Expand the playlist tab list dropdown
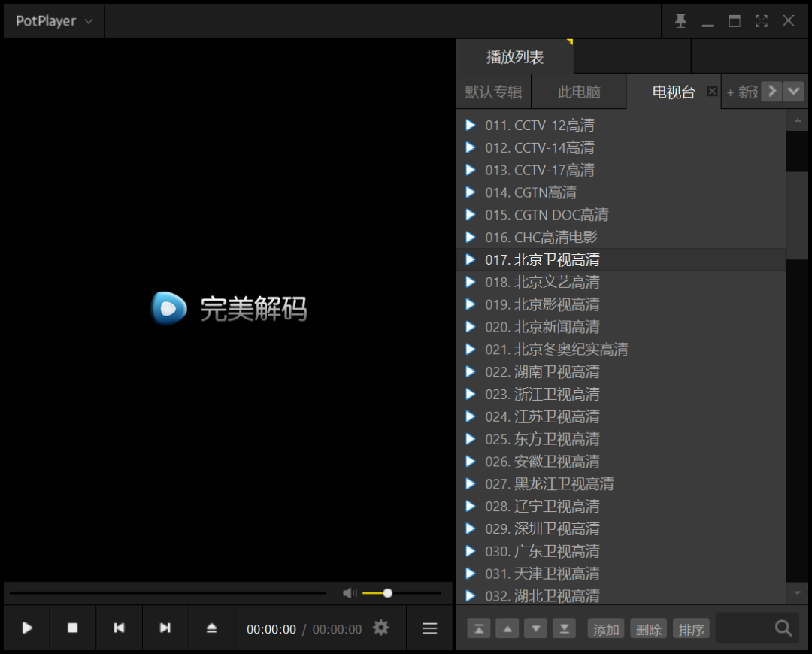812x654 pixels. point(793,92)
